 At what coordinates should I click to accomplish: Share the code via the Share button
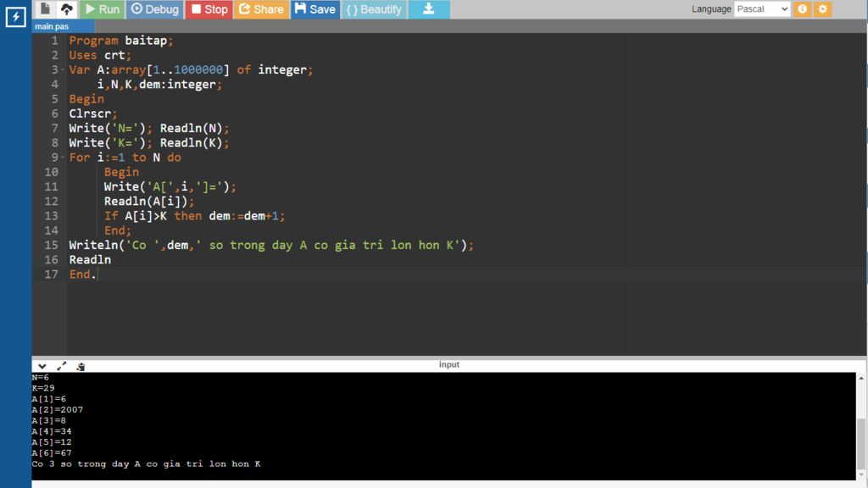tap(261, 8)
